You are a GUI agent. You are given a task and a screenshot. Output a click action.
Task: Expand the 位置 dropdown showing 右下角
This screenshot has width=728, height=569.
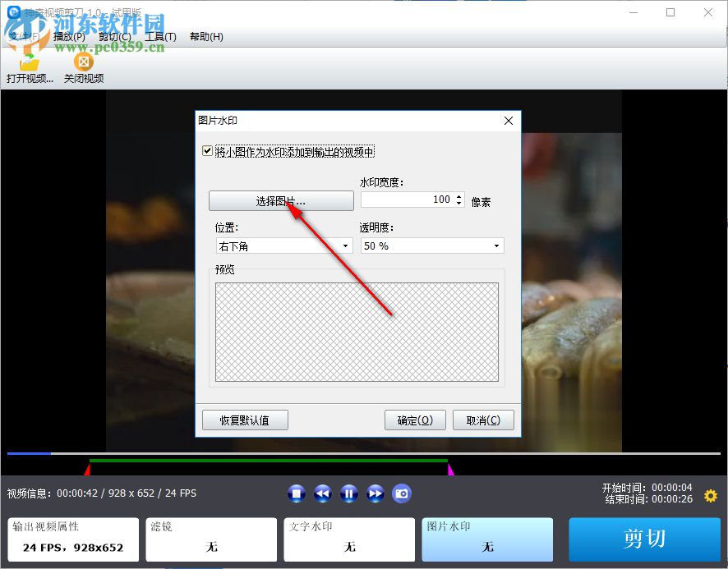point(284,246)
